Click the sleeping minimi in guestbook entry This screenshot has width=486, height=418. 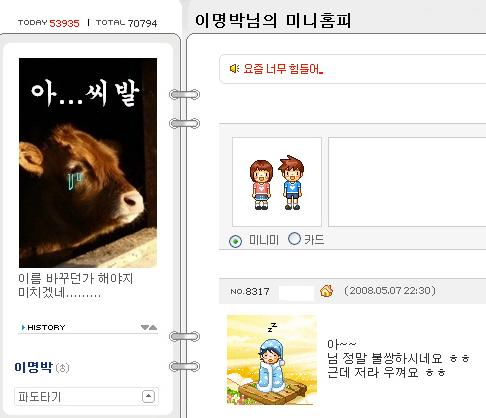pyautogui.click(x=272, y=360)
